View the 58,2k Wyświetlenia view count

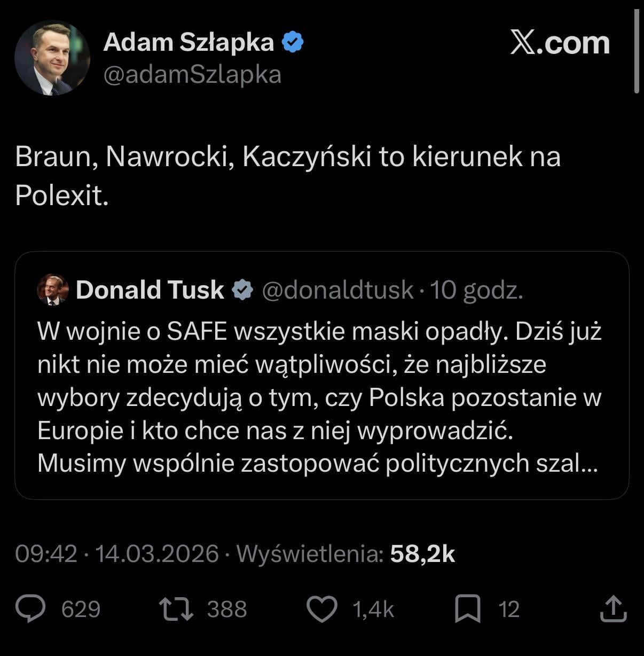point(422,554)
